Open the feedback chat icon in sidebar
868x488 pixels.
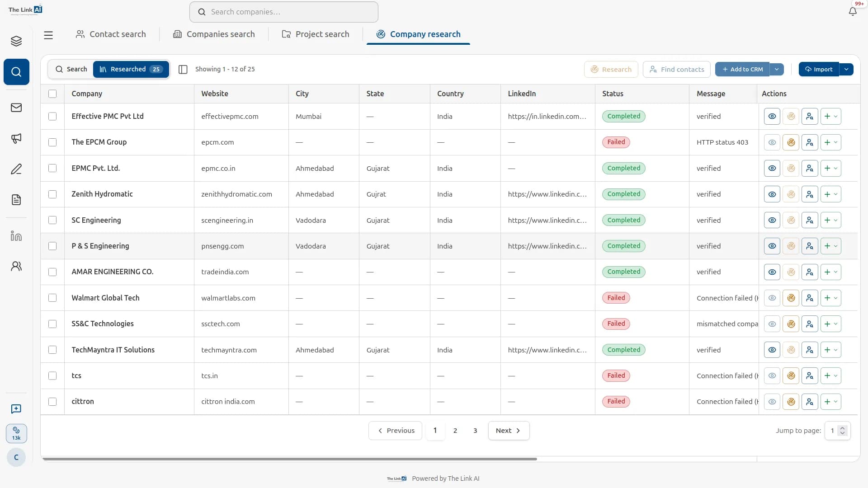[16, 409]
